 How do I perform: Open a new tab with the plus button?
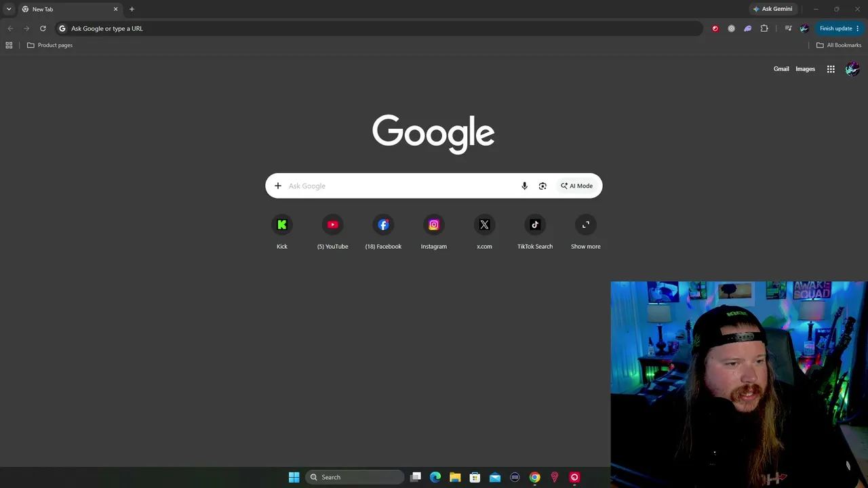pyautogui.click(x=132, y=9)
